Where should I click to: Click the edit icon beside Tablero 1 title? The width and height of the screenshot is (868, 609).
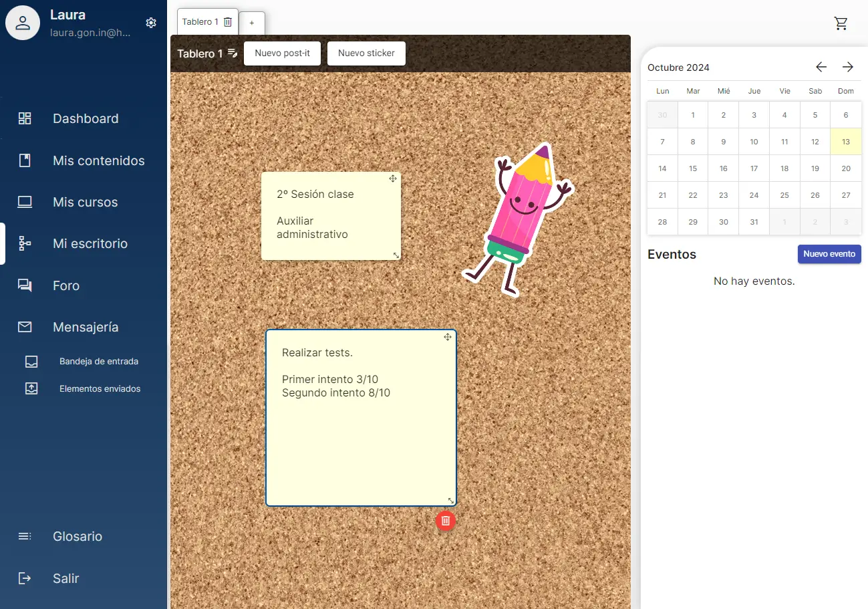(233, 53)
